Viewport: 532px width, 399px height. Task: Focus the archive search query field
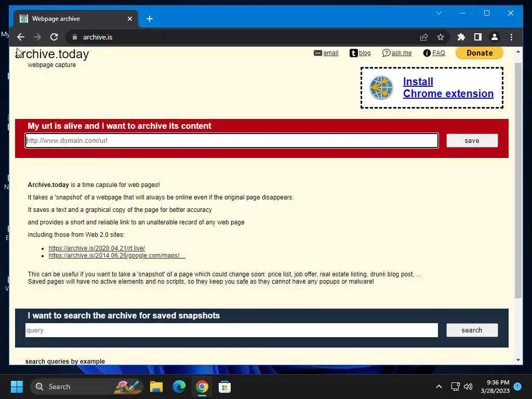tap(232, 330)
